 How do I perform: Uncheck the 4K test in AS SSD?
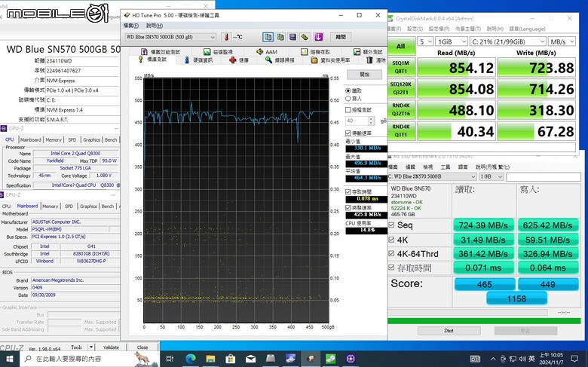click(x=391, y=239)
